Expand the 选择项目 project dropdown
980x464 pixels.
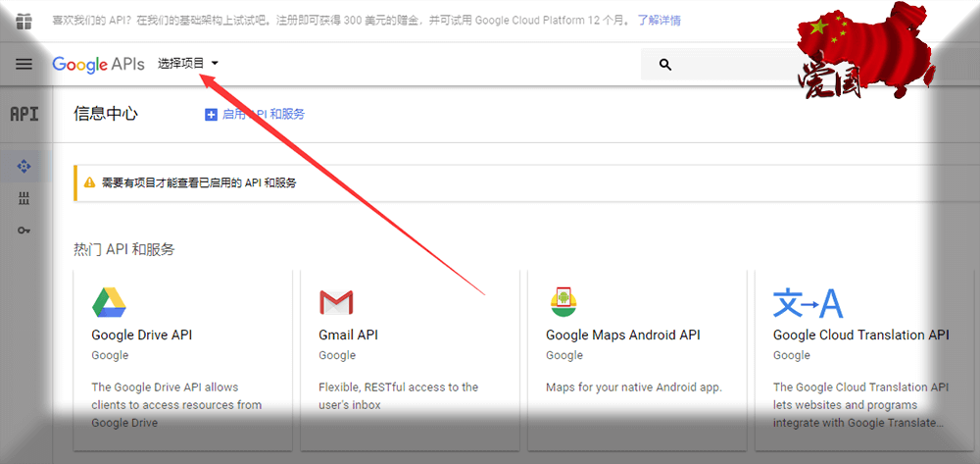point(188,64)
